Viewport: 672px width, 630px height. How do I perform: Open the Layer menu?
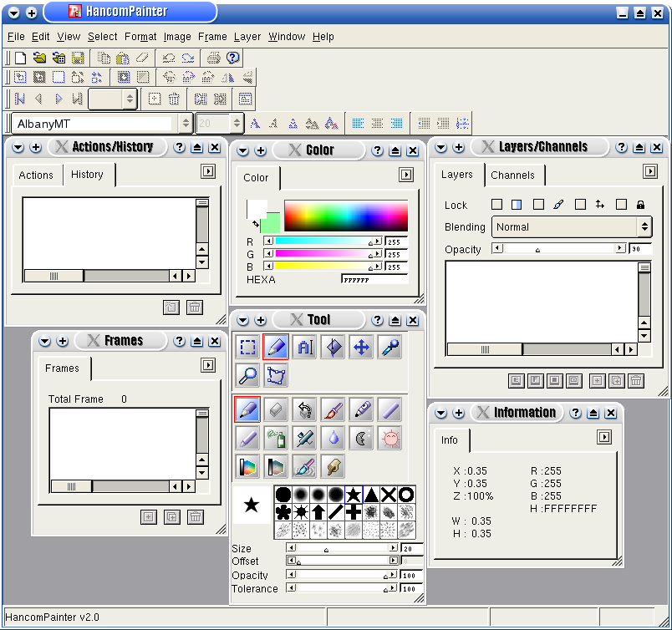click(x=247, y=37)
